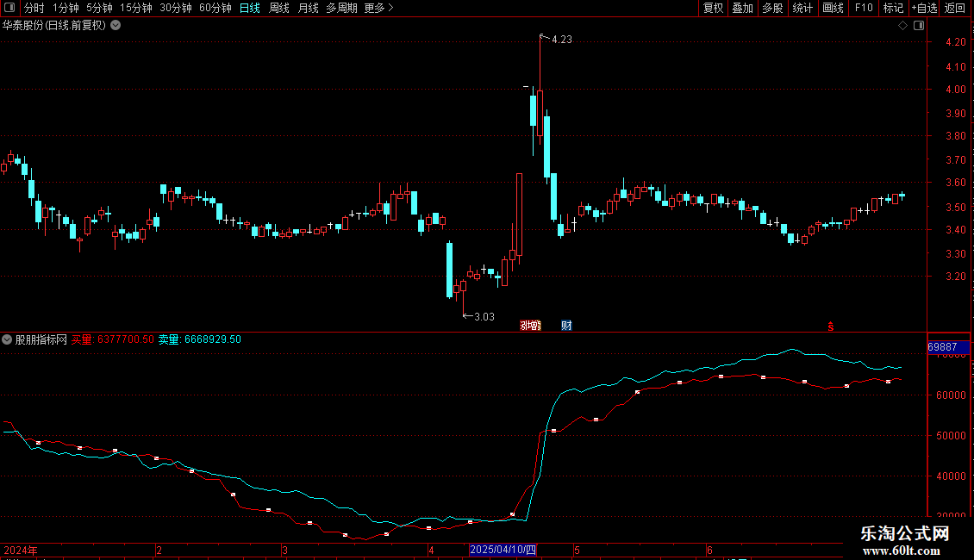974x560 pixels.
Task: Click the 返回 back button
Action: pos(955,8)
